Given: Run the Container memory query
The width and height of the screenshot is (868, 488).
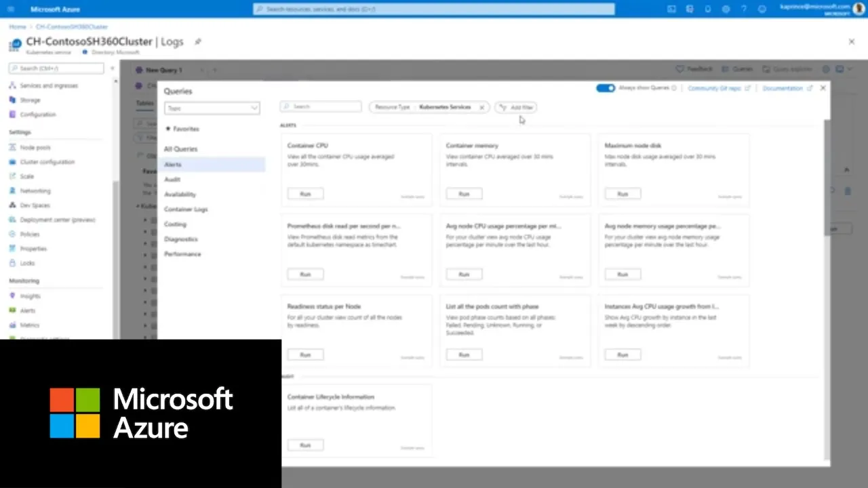Looking at the screenshot, I should (464, 194).
